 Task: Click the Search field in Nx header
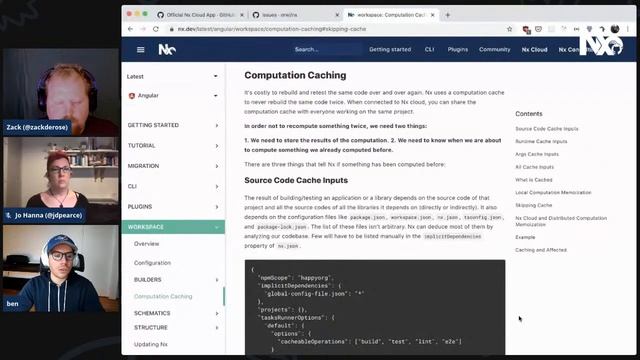327,50
